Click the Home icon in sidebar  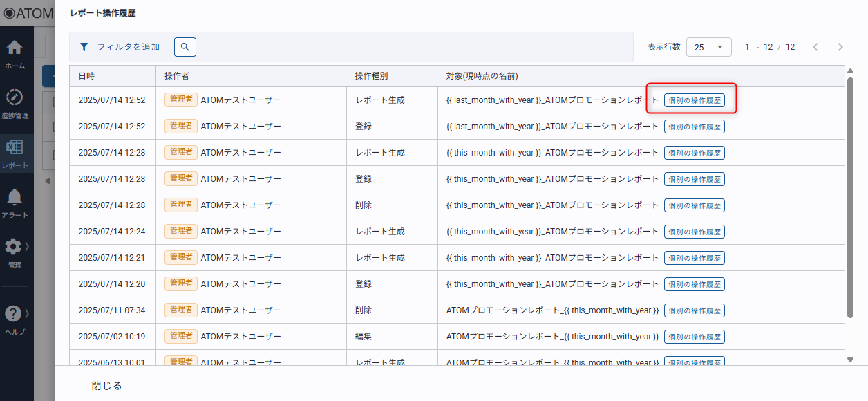point(15,48)
